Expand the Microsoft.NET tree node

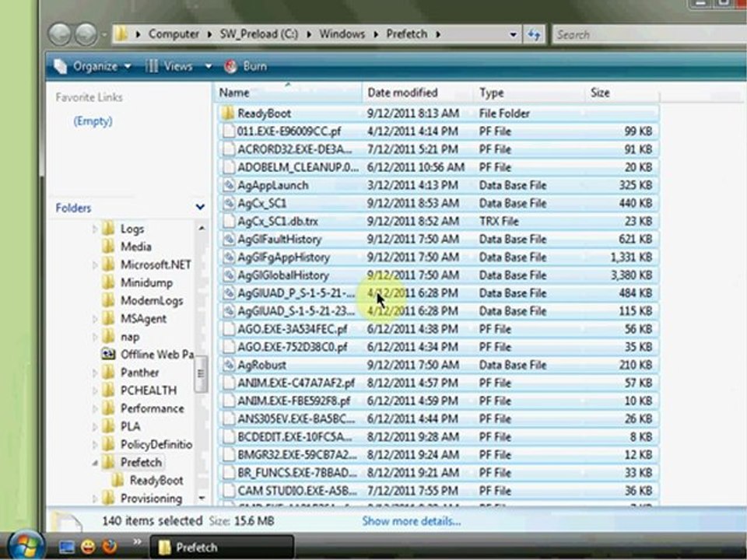[x=94, y=264]
